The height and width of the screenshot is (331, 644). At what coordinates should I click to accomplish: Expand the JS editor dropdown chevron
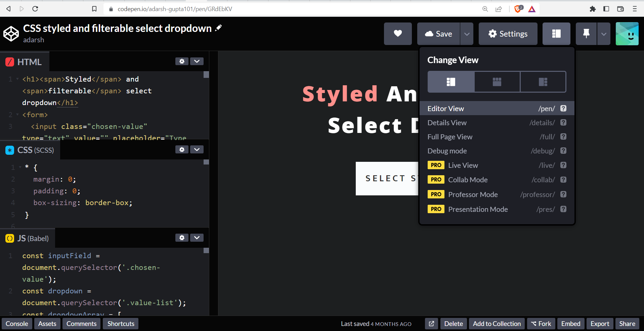pos(197,238)
